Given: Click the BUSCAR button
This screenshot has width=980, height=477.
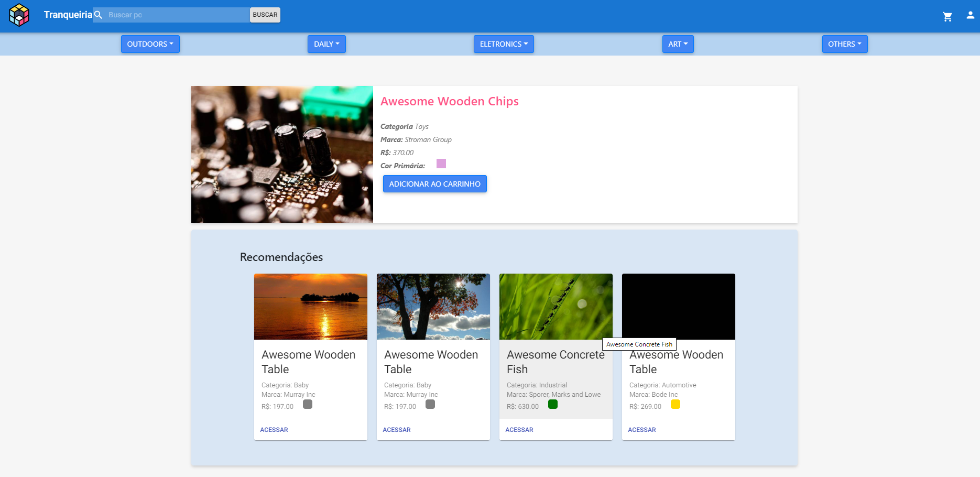Looking at the screenshot, I should 265,15.
